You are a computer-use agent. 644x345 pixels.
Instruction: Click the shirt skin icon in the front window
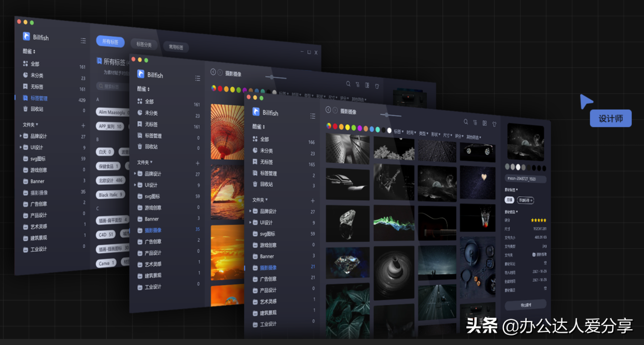[x=494, y=124]
